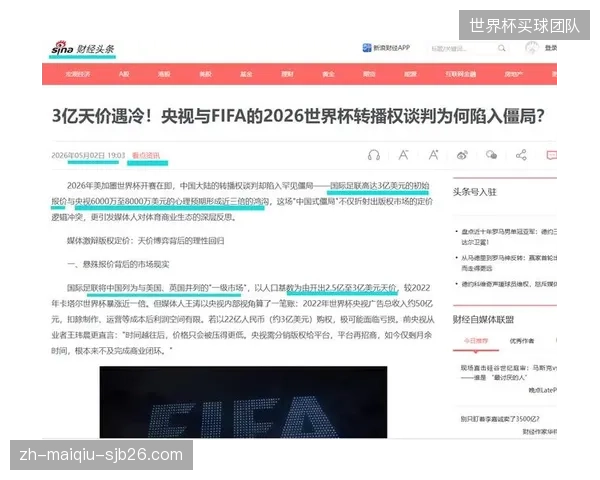Open the 房地产 navigation item
This screenshot has height=480, width=600.
514,74
